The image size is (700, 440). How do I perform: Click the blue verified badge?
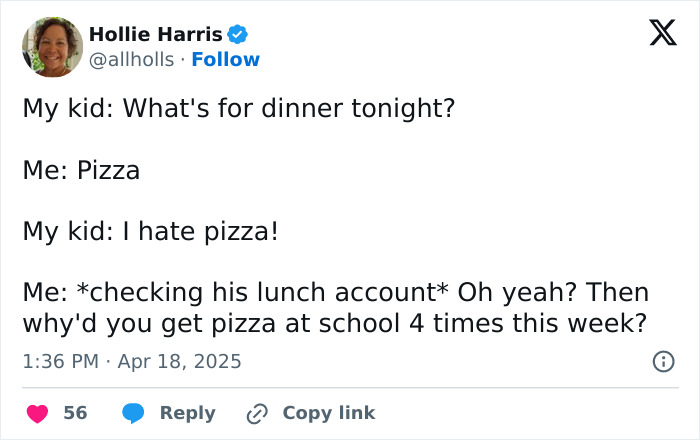click(x=239, y=34)
